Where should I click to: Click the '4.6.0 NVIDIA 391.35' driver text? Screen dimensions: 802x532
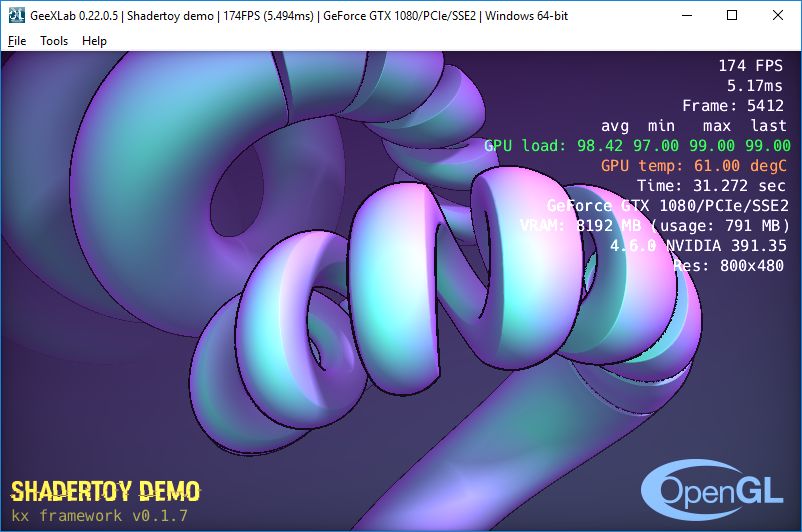[698, 246]
